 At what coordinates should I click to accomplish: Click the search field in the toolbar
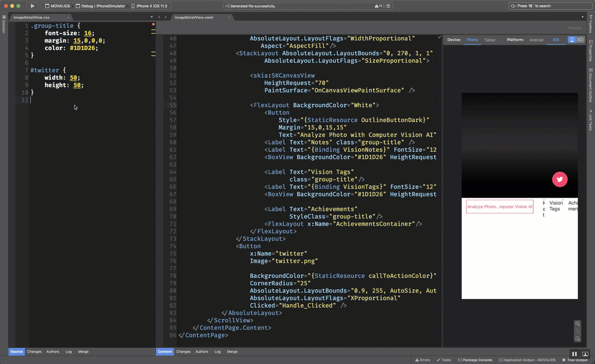549,6
